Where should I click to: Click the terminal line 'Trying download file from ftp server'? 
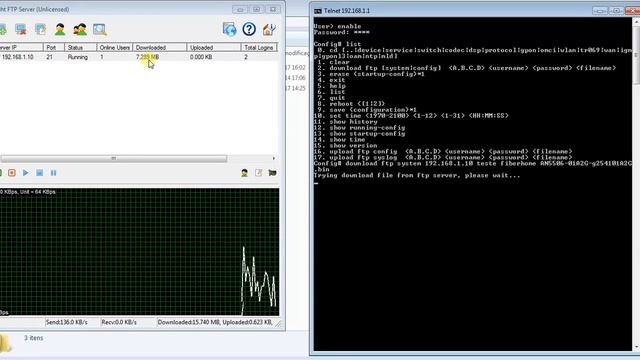(417, 176)
